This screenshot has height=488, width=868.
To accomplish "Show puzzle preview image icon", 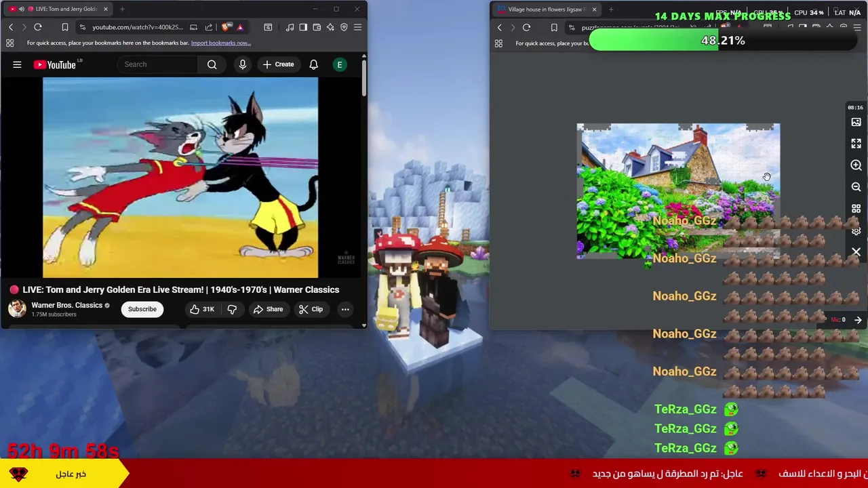I will point(856,122).
